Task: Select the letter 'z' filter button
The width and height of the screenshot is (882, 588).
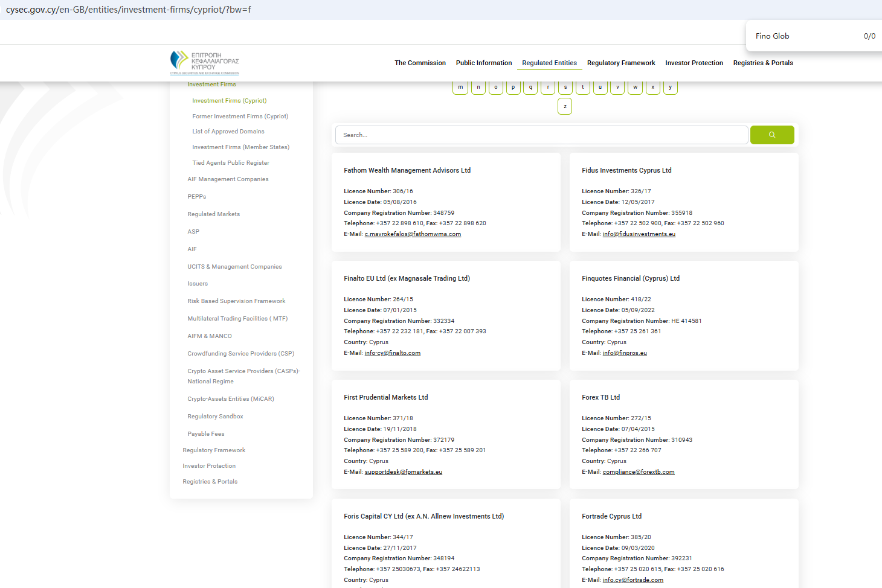Action: tap(565, 106)
